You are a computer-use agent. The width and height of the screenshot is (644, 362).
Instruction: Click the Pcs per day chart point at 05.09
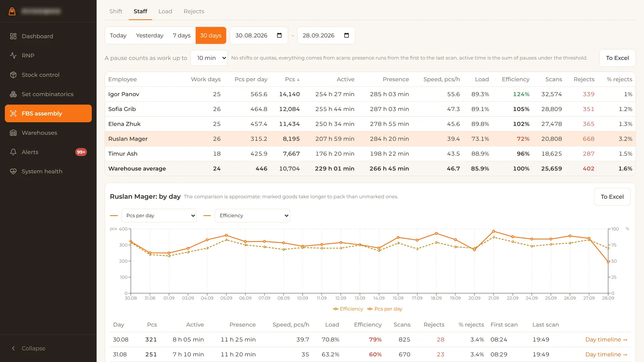[x=226, y=235]
